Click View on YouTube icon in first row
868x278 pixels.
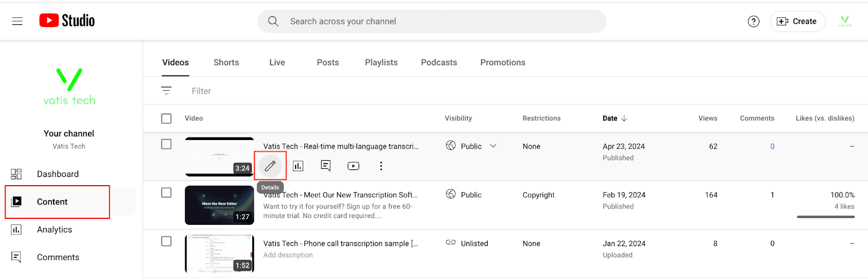tap(353, 166)
